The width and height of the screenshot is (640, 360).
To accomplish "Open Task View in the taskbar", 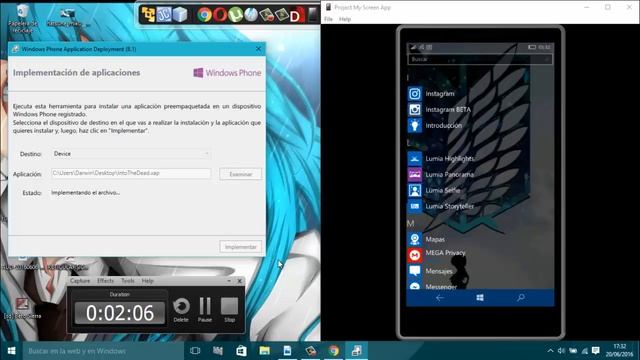I will (195, 351).
